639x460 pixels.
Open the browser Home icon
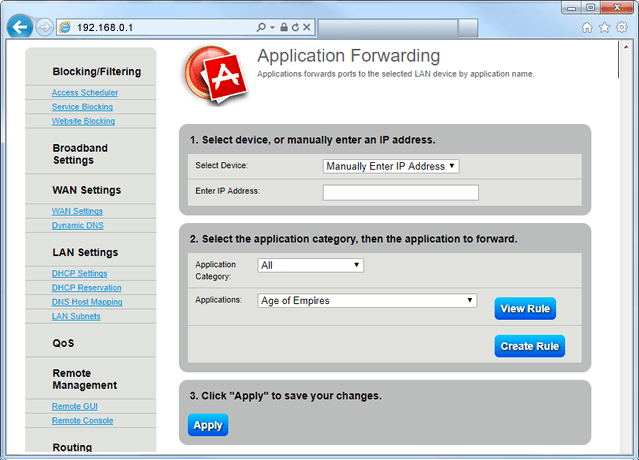coord(587,27)
